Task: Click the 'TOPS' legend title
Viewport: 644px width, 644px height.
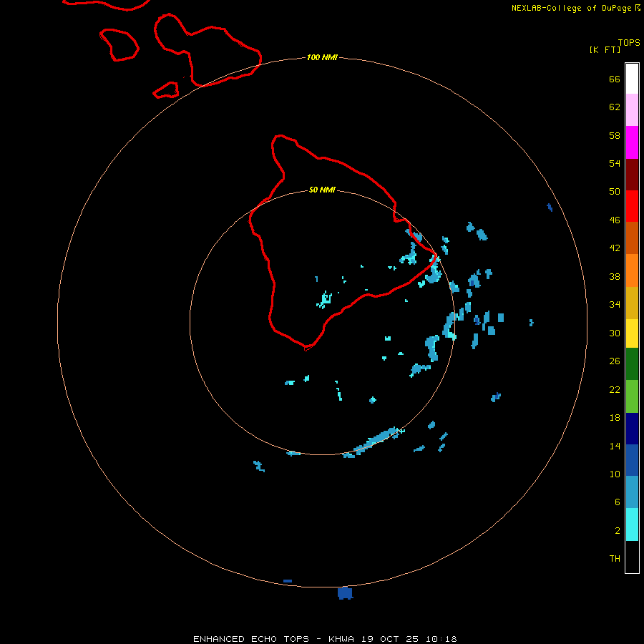Action: click(x=629, y=43)
